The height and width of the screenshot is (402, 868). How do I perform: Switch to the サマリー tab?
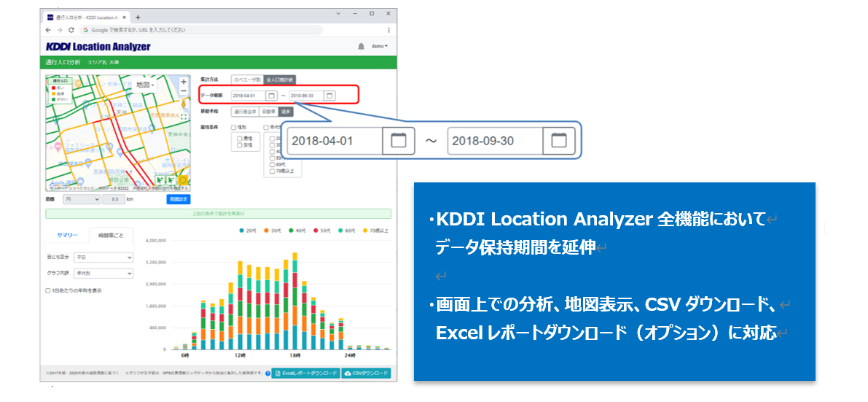(68, 235)
